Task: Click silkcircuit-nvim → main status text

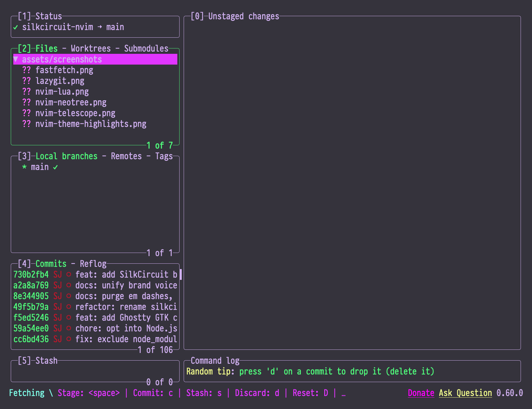Action: point(73,27)
